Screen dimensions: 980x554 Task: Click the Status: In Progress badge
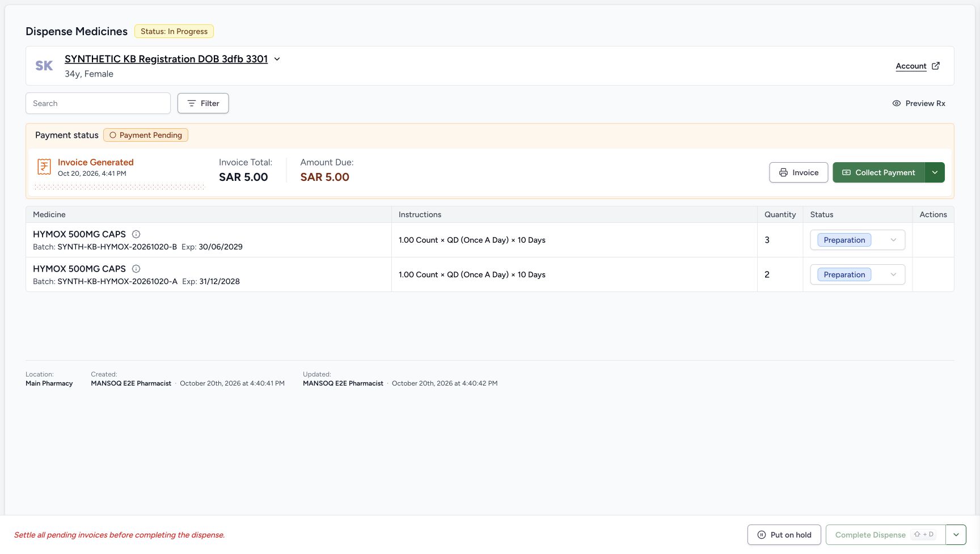[174, 31]
